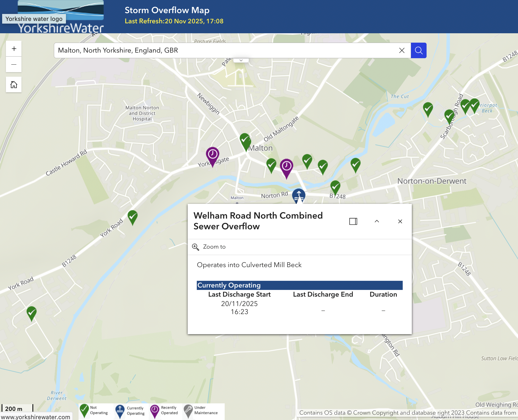Click the map zoom in plus button
The image size is (518, 420).
coord(14,49)
